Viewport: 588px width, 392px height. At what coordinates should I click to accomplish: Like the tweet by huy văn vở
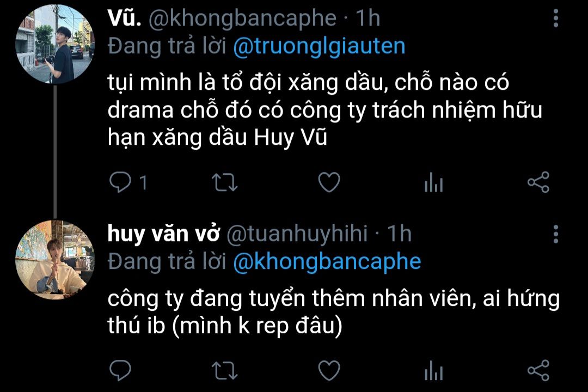tap(329, 370)
